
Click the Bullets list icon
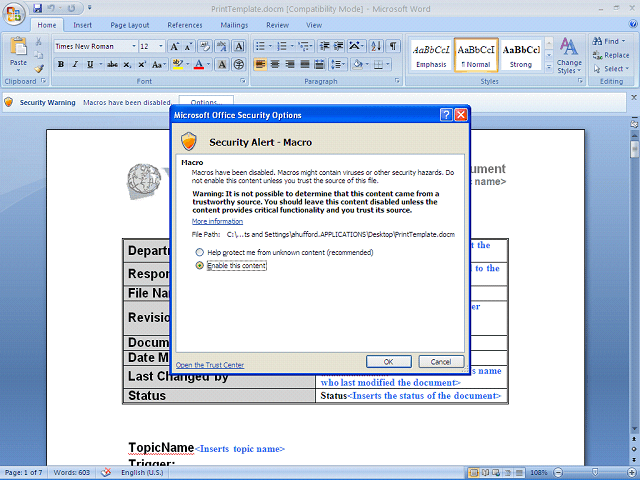(260, 46)
